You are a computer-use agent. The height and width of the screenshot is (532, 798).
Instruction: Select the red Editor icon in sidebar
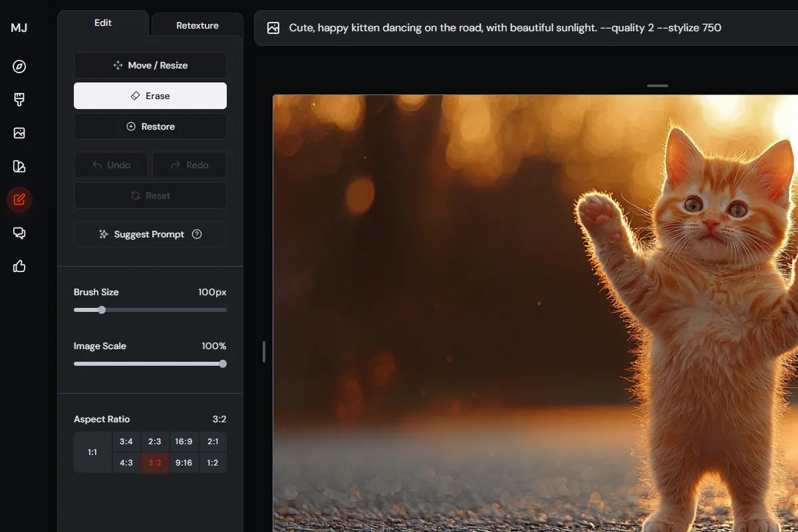point(19,199)
